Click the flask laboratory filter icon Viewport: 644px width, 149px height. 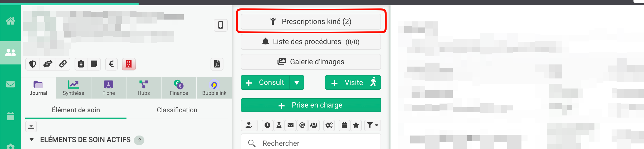(279, 125)
